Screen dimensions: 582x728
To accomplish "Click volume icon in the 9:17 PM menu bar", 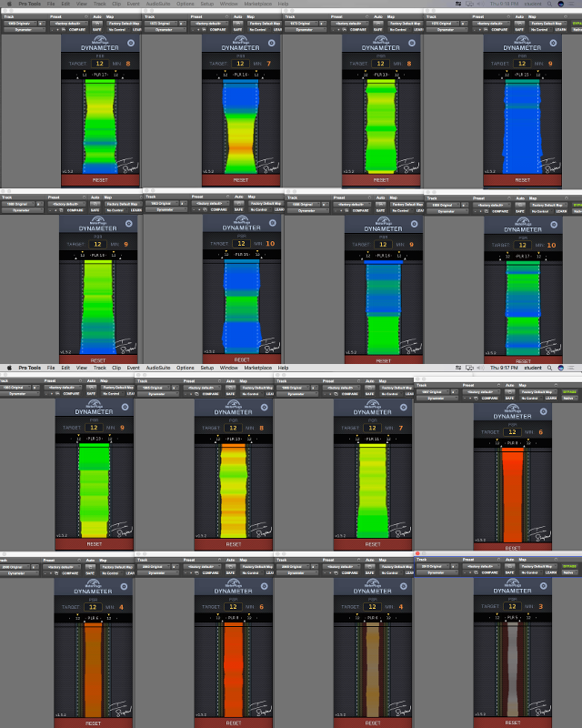I will (x=481, y=368).
